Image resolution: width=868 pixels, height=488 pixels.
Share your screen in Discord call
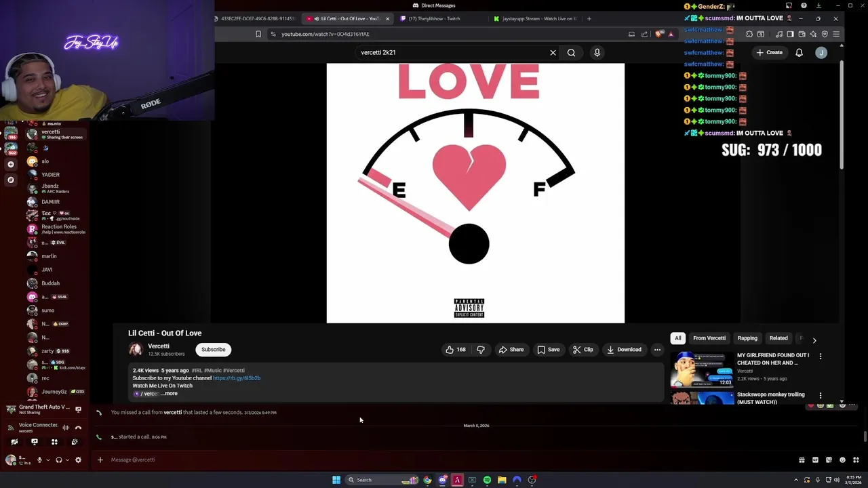coord(35,442)
